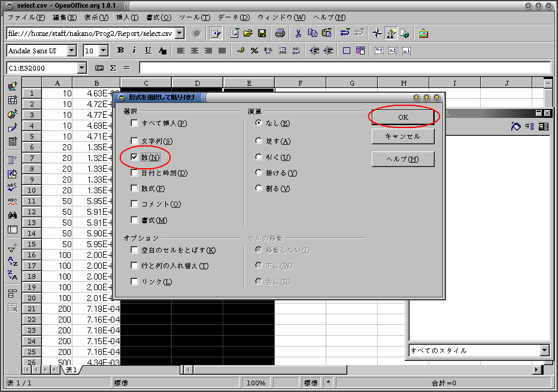Screen dimensions: 558x392
Task: Click the Save document floppy icon
Action: 262,34
